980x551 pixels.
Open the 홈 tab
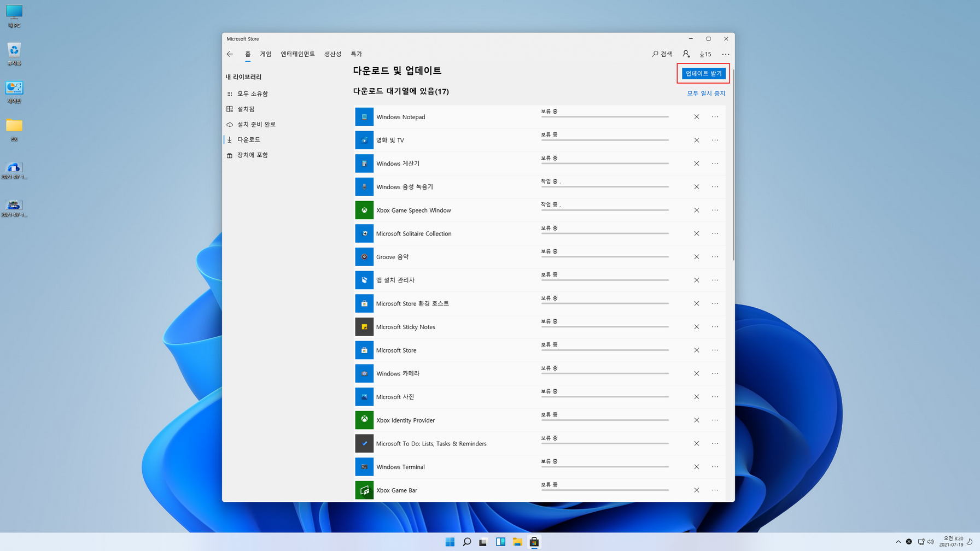(x=248, y=54)
